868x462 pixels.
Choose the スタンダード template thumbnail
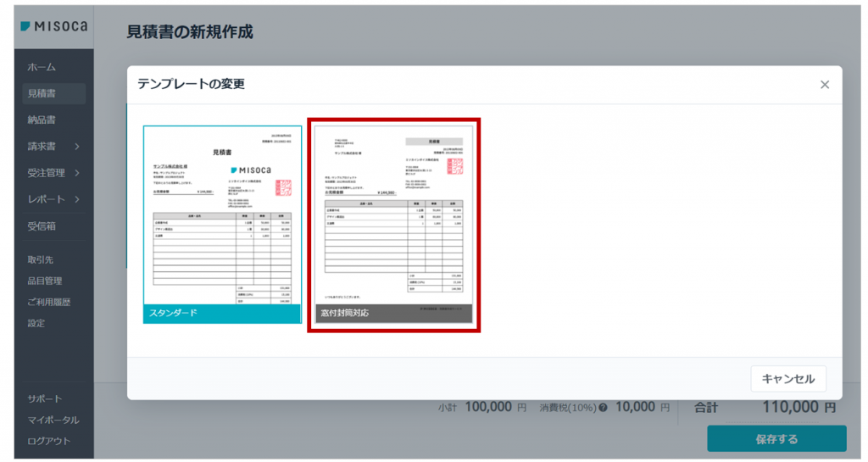(223, 224)
